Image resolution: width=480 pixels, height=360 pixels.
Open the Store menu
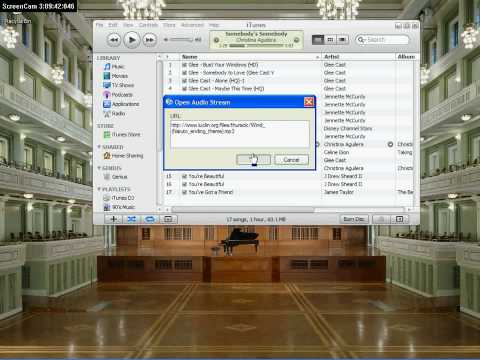pyautogui.click(x=169, y=25)
